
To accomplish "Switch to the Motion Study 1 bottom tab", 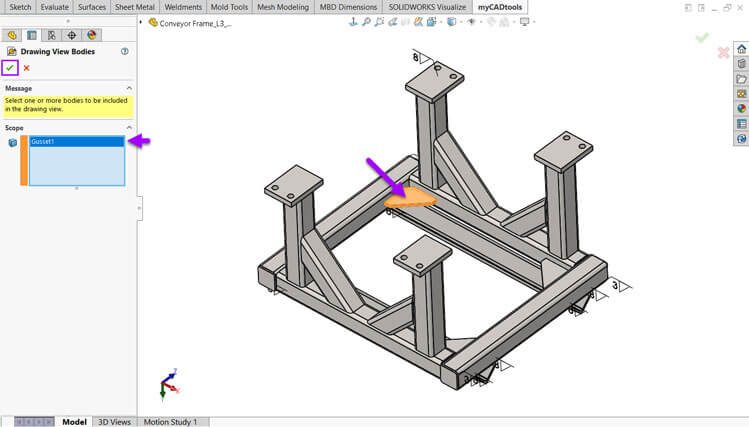I will click(x=170, y=422).
